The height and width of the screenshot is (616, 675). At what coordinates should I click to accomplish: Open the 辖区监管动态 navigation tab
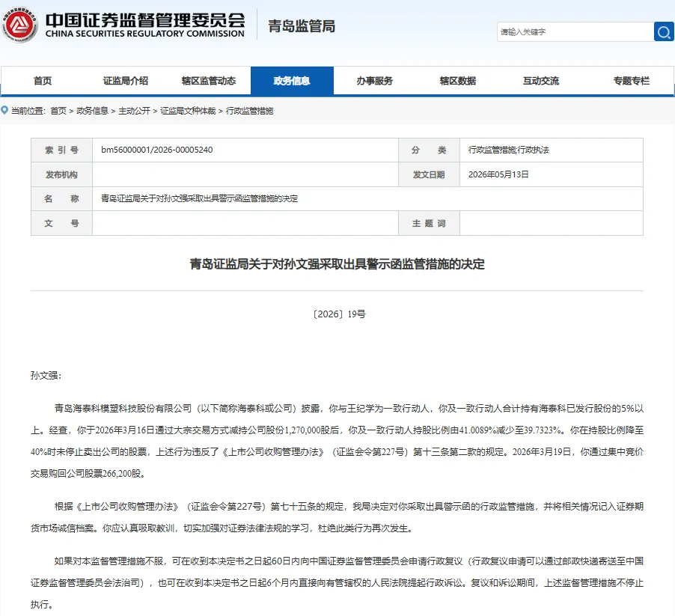coord(209,81)
